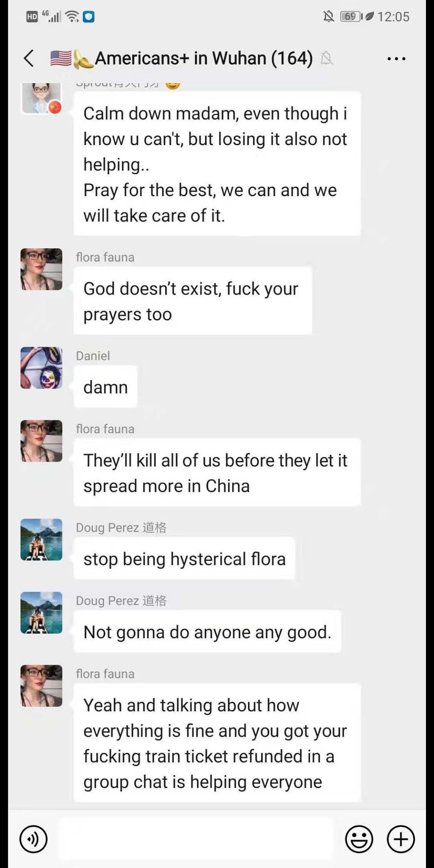Tap the message text input field
Viewport: 434px width, 868px height.
(x=196, y=839)
